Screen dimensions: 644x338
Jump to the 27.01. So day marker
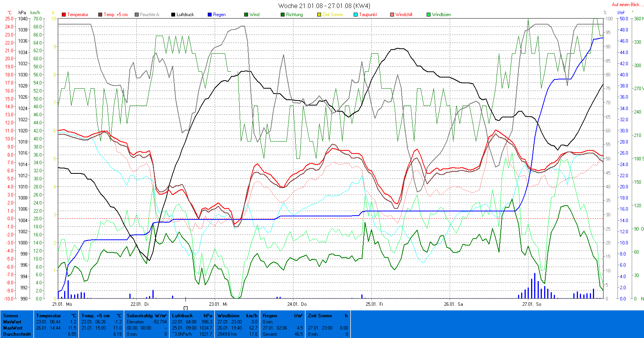click(x=531, y=304)
